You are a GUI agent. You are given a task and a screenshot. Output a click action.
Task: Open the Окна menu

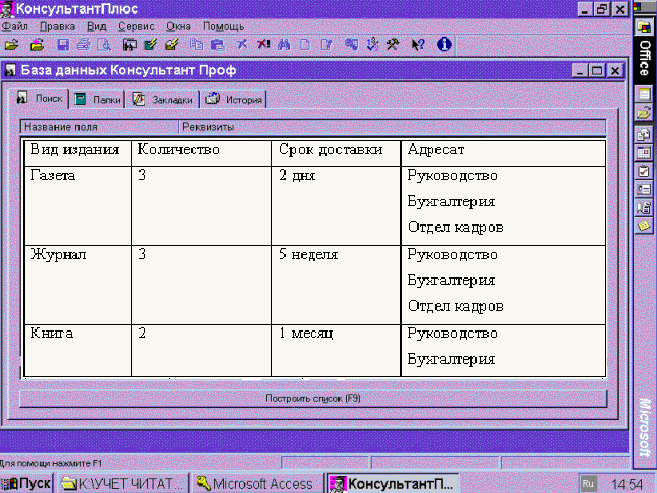178,26
